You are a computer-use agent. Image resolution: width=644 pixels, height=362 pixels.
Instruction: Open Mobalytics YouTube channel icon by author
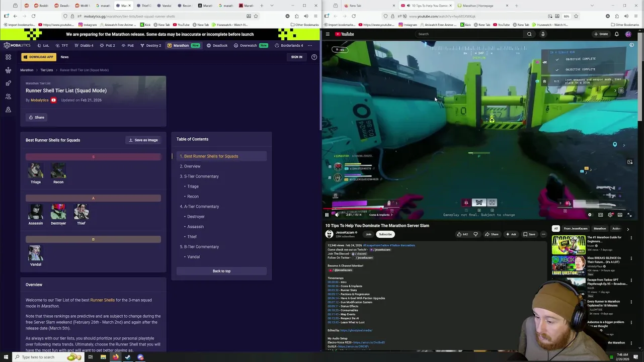(x=53, y=100)
